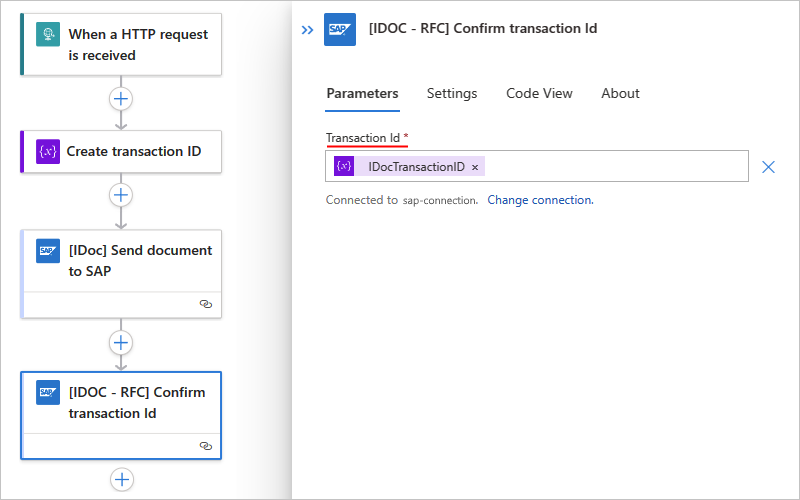
Task: Go to the About tab
Action: click(620, 93)
